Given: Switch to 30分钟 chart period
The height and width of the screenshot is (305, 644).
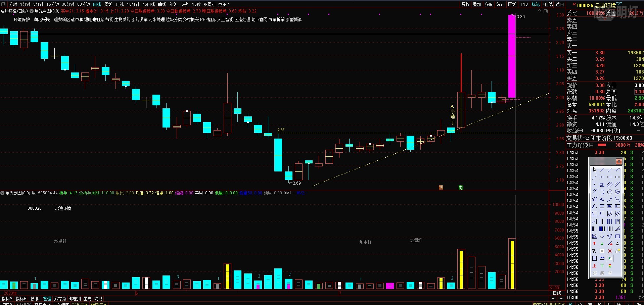Looking at the screenshot, I should click(68, 4).
